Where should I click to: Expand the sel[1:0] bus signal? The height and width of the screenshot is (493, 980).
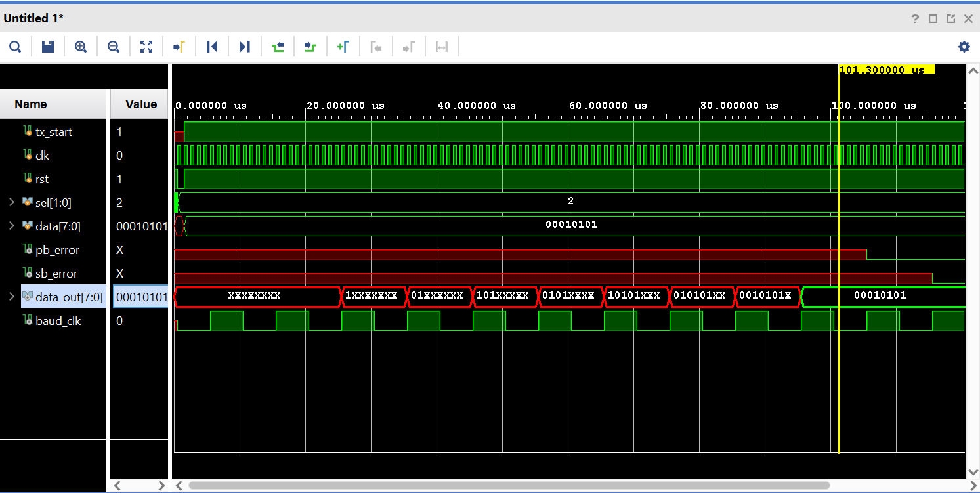(x=12, y=202)
